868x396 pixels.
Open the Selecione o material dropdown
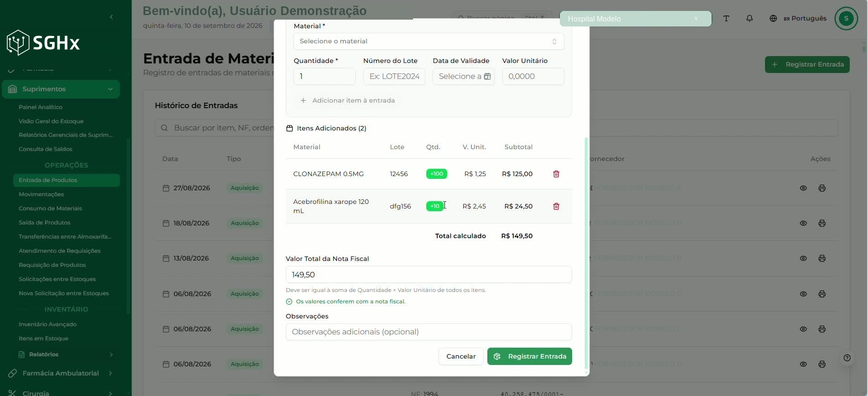[429, 41]
